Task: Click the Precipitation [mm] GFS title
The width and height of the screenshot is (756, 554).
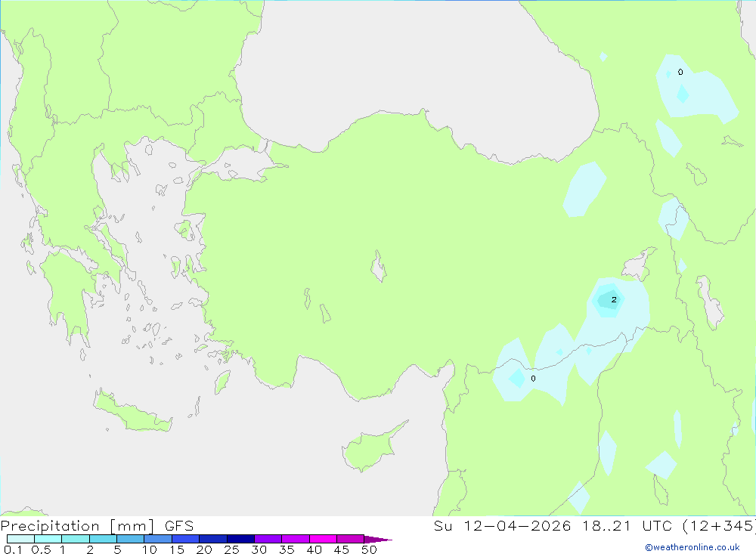Action: [97, 525]
